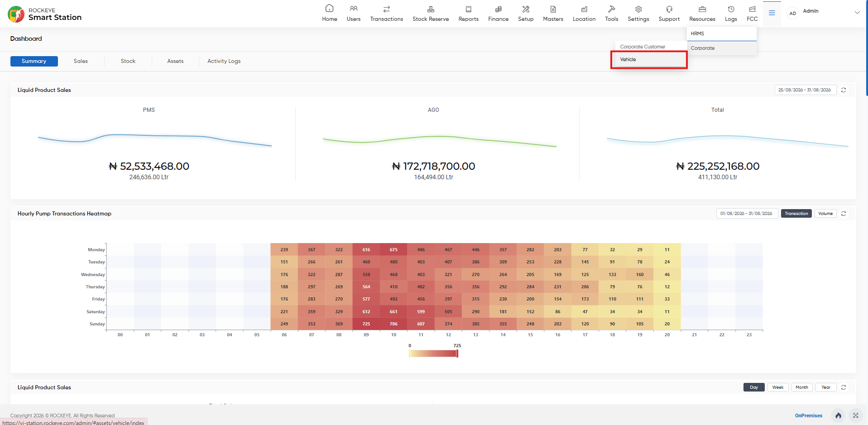
Task: Open the Support headset icon
Action: click(x=669, y=9)
